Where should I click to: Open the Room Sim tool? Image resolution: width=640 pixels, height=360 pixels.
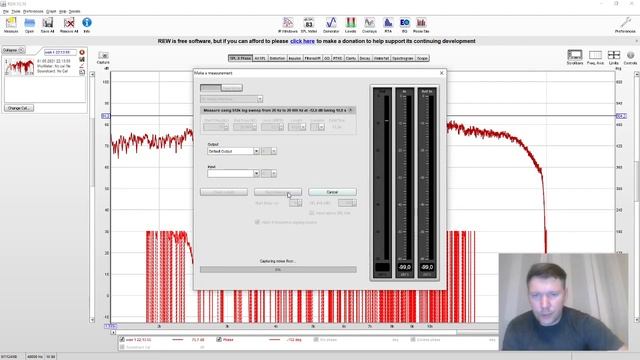[x=421, y=25]
